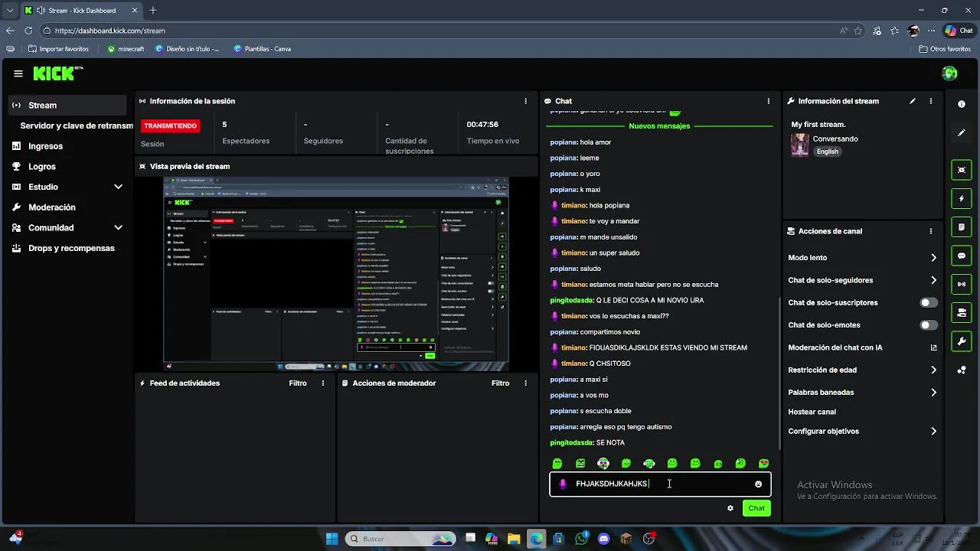
Task: Open the Chat panel three-dot menu
Action: pyautogui.click(x=769, y=101)
